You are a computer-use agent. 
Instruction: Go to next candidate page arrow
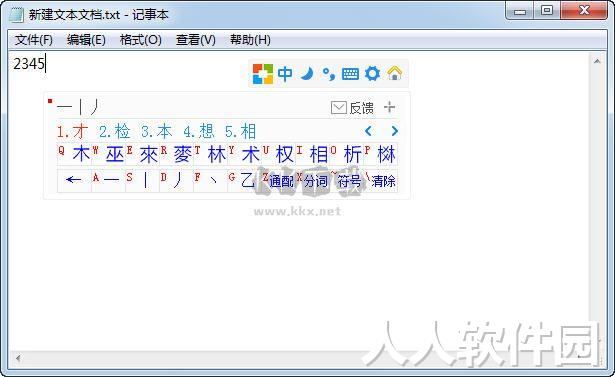tap(395, 131)
